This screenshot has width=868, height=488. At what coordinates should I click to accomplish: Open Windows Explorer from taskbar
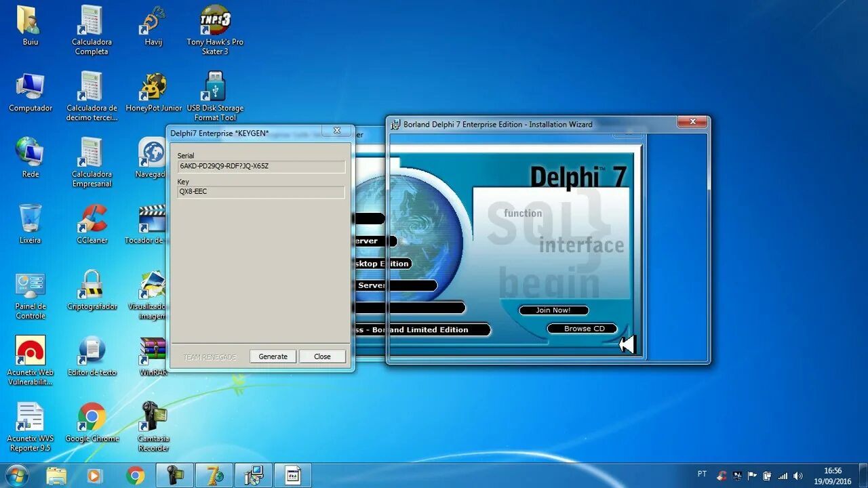coord(56,475)
